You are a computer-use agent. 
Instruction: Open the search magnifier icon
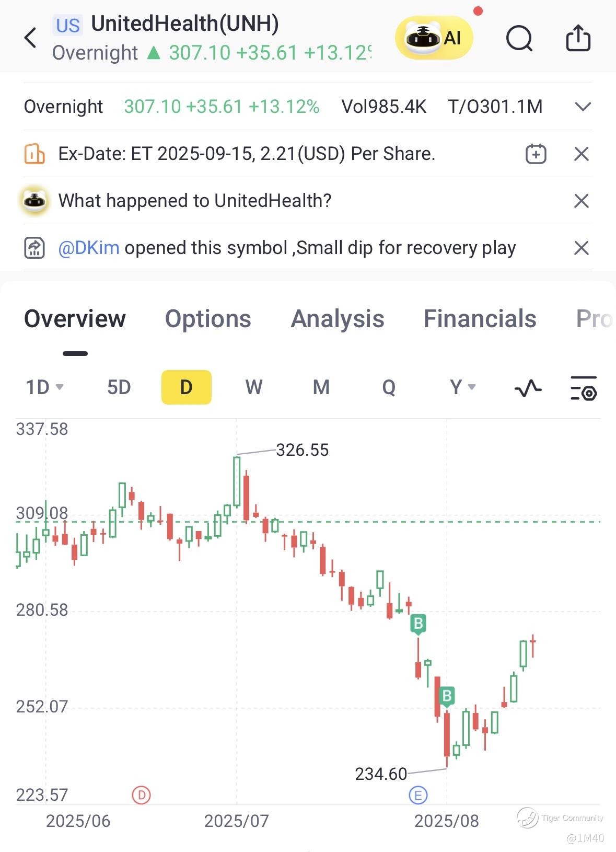[519, 38]
